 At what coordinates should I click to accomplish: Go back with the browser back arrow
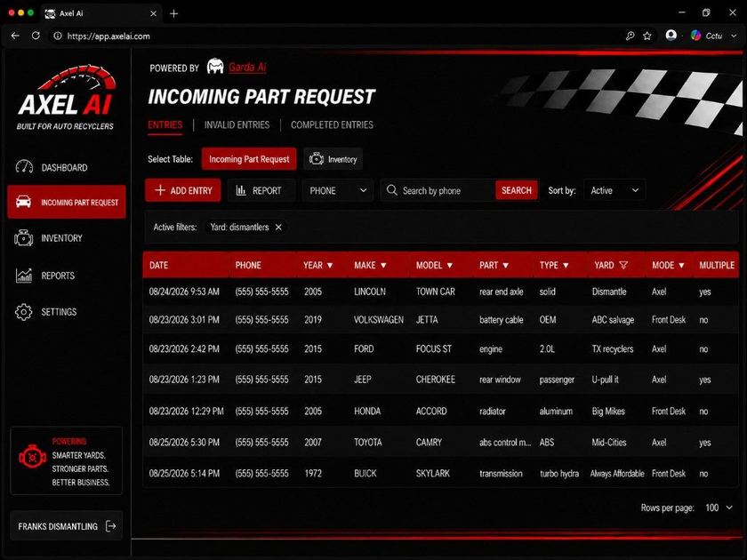point(15,36)
